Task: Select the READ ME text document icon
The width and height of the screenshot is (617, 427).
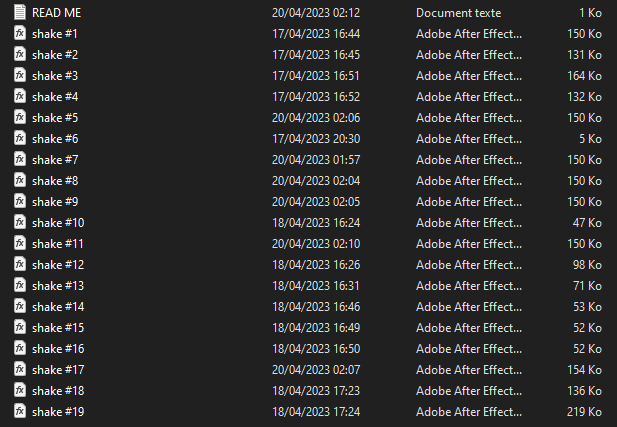Action: [x=20, y=13]
